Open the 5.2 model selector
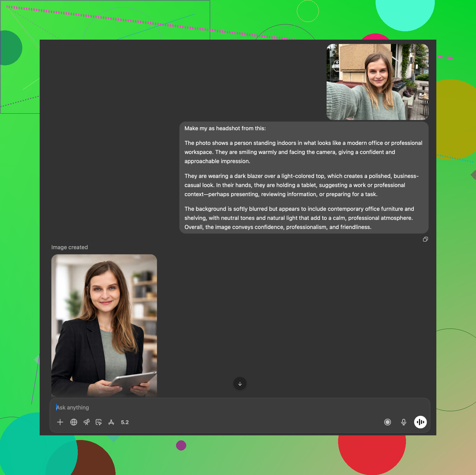This screenshot has height=475, width=476. pyautogui.click(x=125, y=422)
